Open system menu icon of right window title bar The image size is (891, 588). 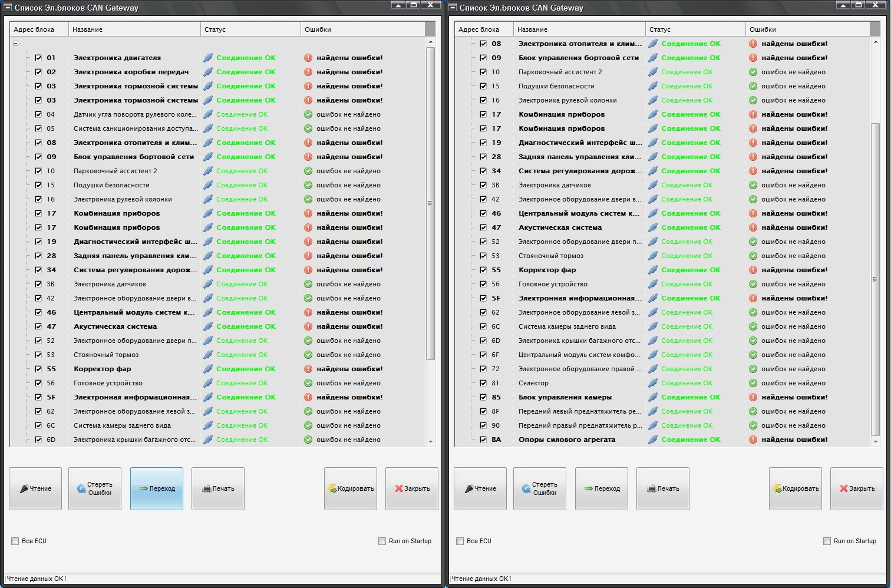coord(453,8)
